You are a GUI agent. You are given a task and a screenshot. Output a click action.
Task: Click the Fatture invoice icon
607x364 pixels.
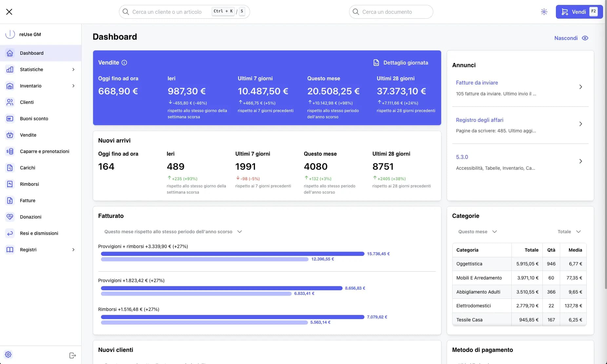[10, 201]
